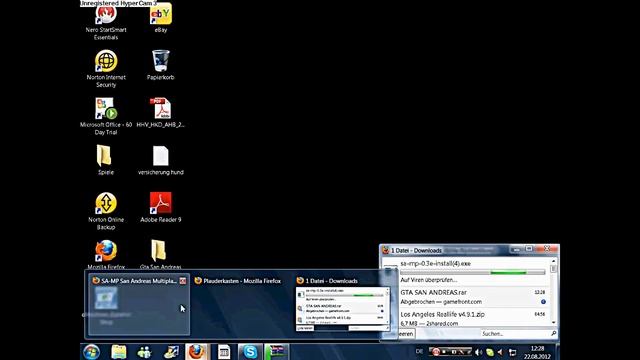Viewport: 640px width, 360px height.
Task: Launch Norton Online Backup shortcut
Action: click(x=106, y=211)
